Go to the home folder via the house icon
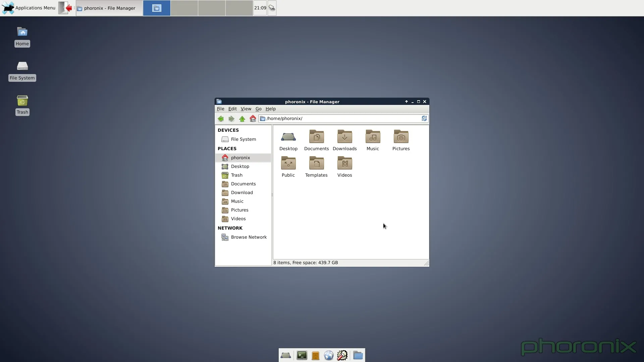 253,119
